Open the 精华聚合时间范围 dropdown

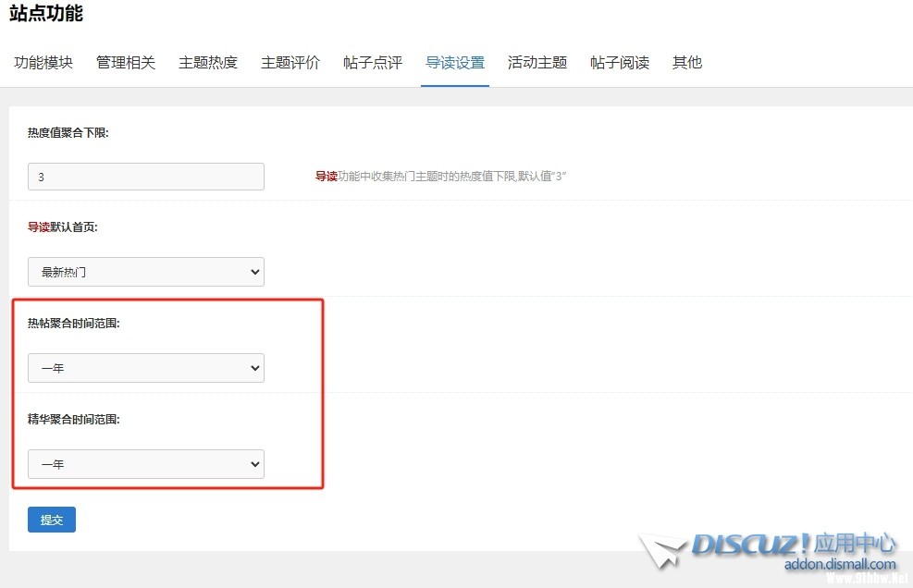point(146,464)
